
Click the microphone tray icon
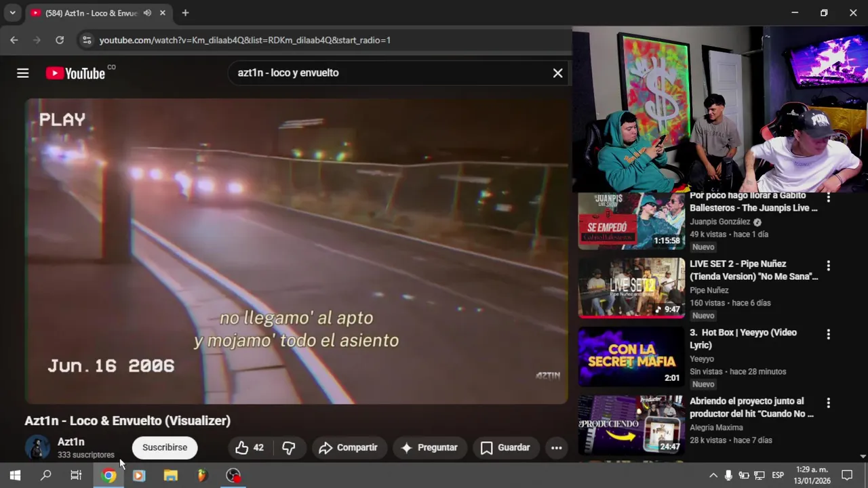pos(728,475)
